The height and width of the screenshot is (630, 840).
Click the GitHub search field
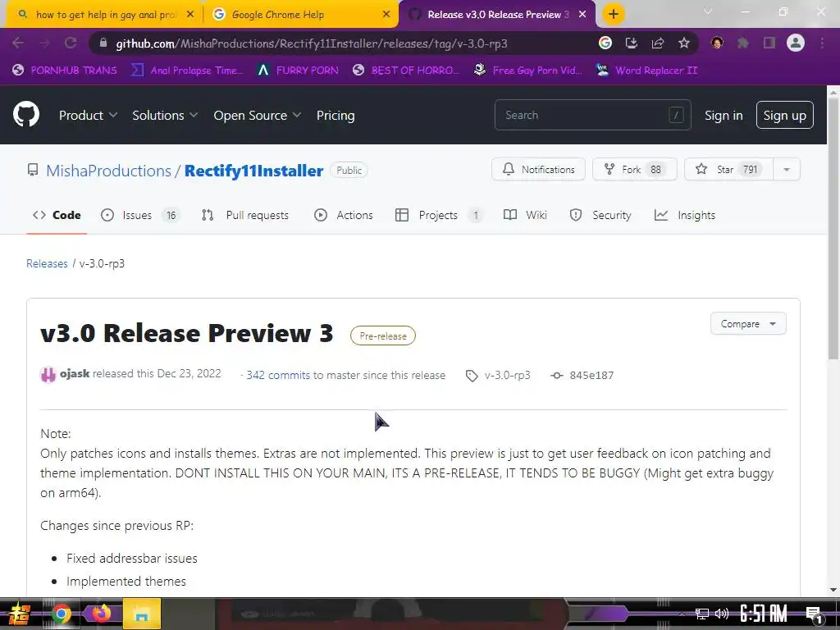click(x=592, y=115)
